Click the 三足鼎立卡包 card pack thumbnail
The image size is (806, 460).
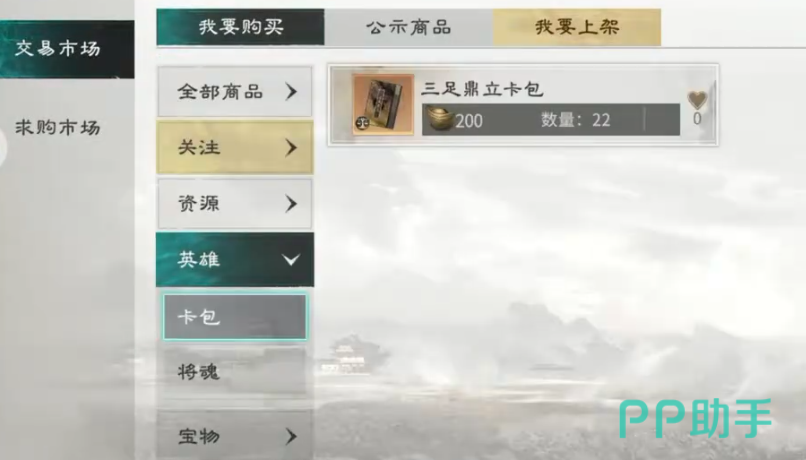click(x=383, y=104)
